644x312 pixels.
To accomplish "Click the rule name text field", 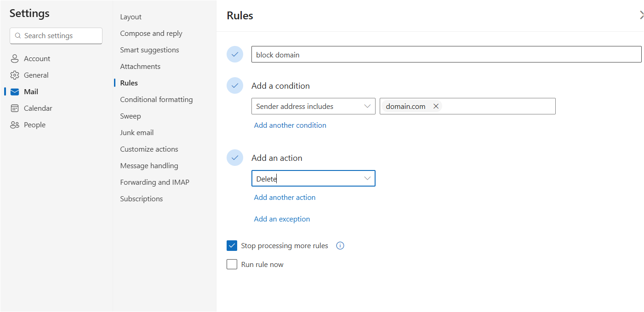I will click(446, 55).
